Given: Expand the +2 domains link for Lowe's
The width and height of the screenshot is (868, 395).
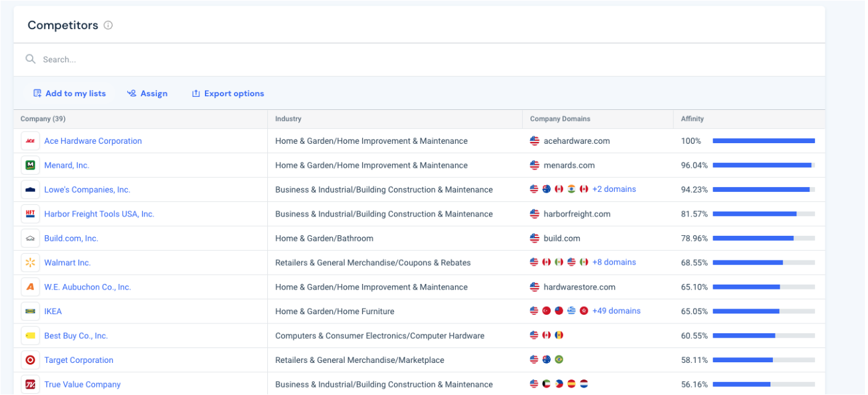Looking at the screenshot, I should point(614,189).
